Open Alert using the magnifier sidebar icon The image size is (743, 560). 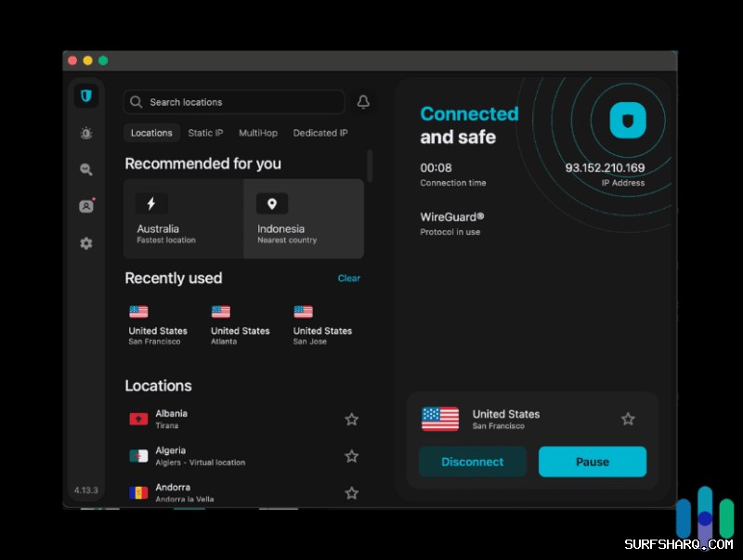pyautogui.click(x=85, y=170)
